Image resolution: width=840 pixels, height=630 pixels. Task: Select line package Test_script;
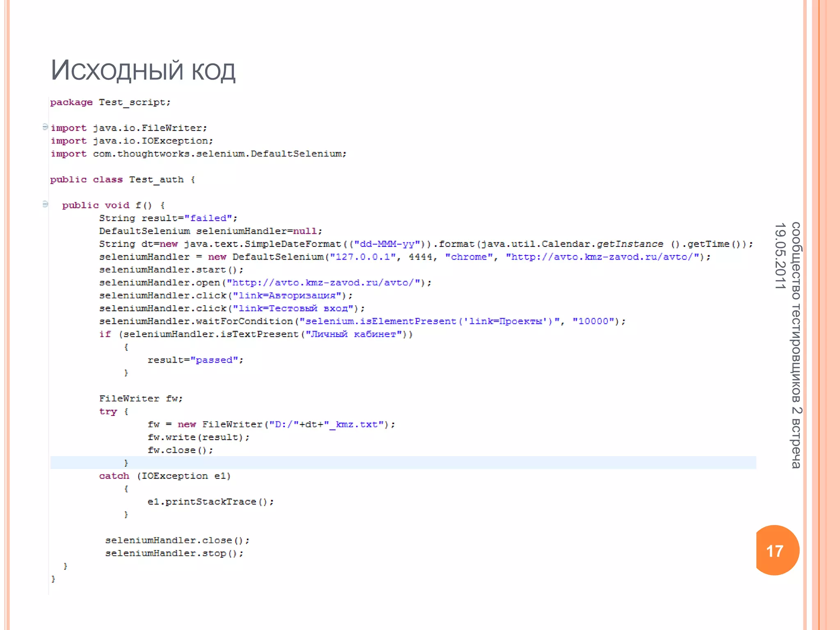[110, 102]
